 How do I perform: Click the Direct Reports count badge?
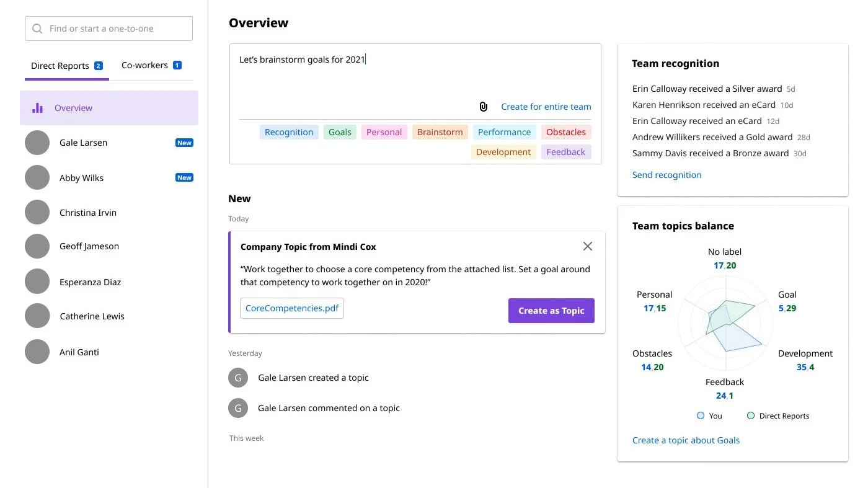coord(98,66)
